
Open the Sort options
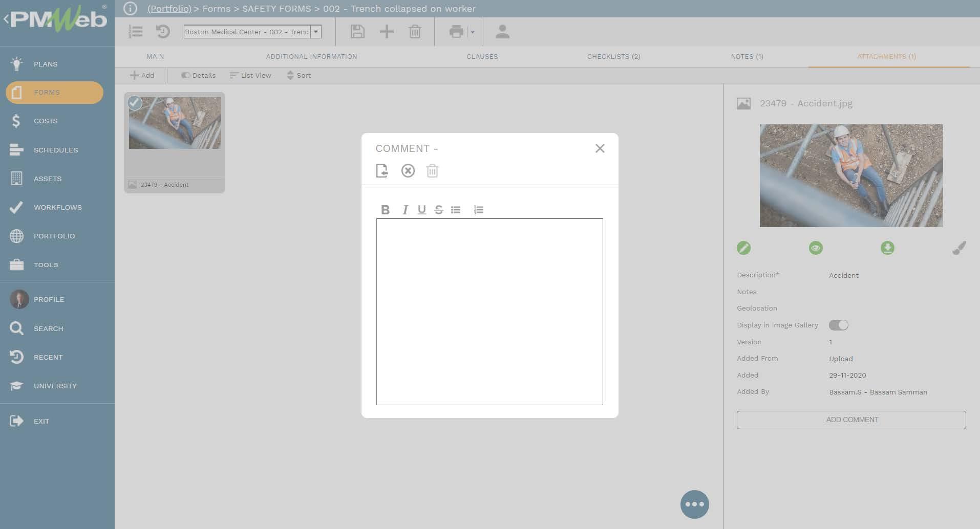tap(299, 76)
